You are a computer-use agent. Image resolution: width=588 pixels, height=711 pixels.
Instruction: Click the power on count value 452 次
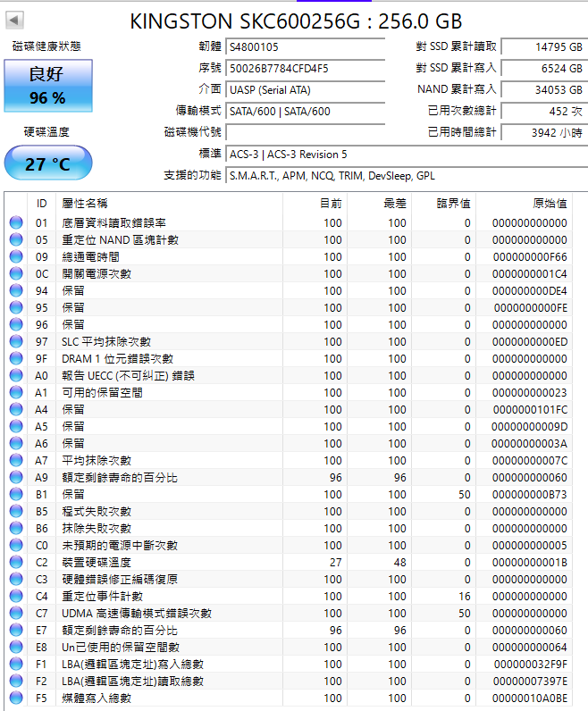point(544,111)
